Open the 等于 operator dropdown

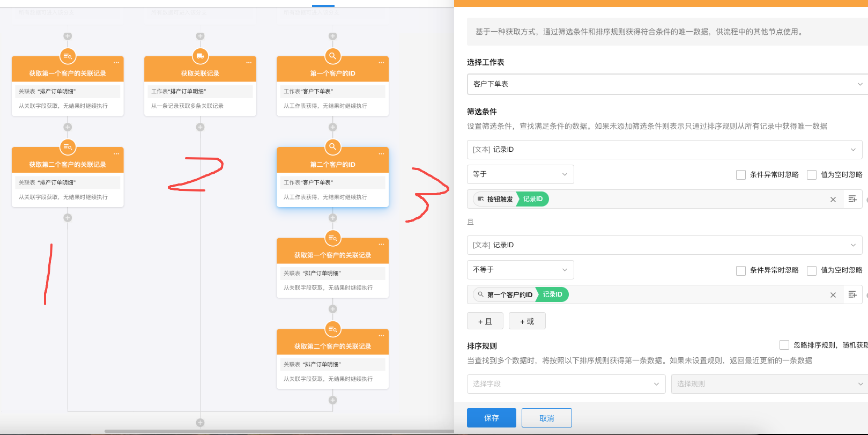(520, 174)
